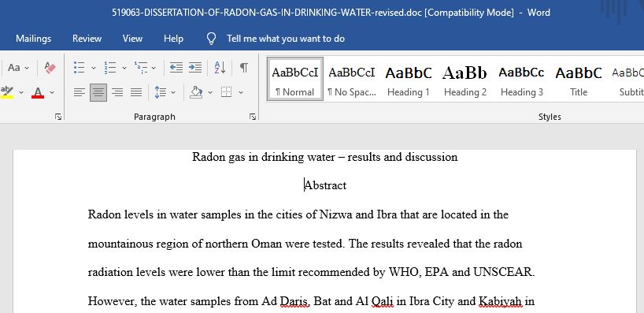Click the word UNSCEAR in abstract

coord(504,272)
